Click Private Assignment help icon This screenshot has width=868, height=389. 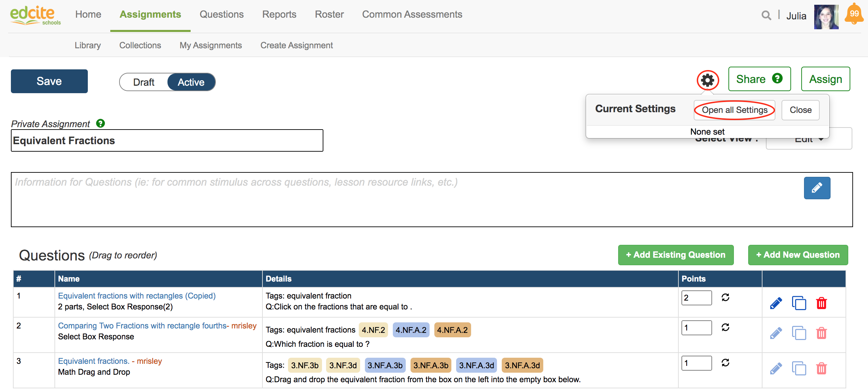100,123
